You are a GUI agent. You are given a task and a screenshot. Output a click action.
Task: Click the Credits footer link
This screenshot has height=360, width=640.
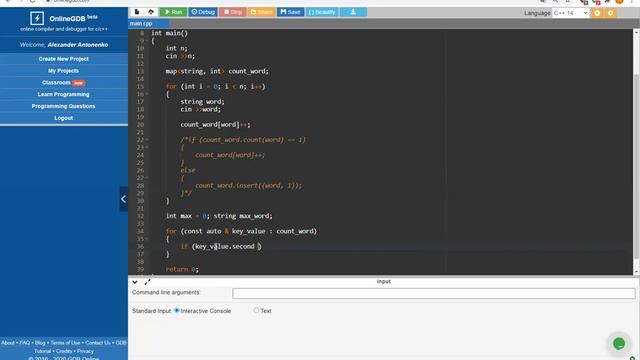tap(64, 351)
